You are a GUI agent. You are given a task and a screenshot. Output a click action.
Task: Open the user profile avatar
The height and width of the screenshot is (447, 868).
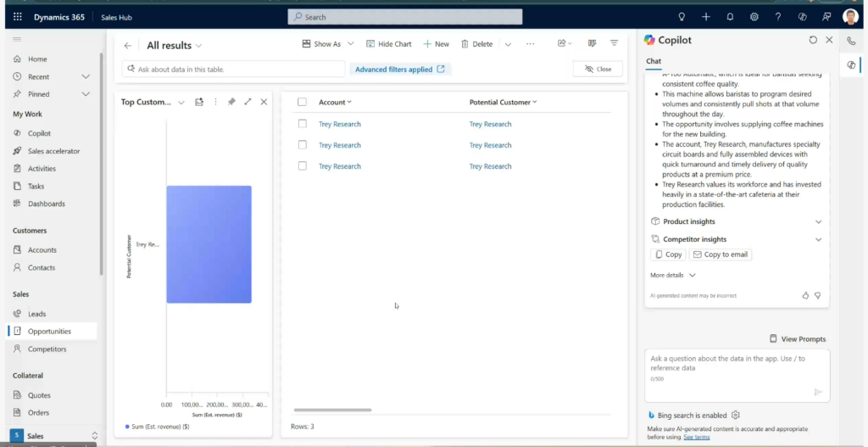click(850, 17)
